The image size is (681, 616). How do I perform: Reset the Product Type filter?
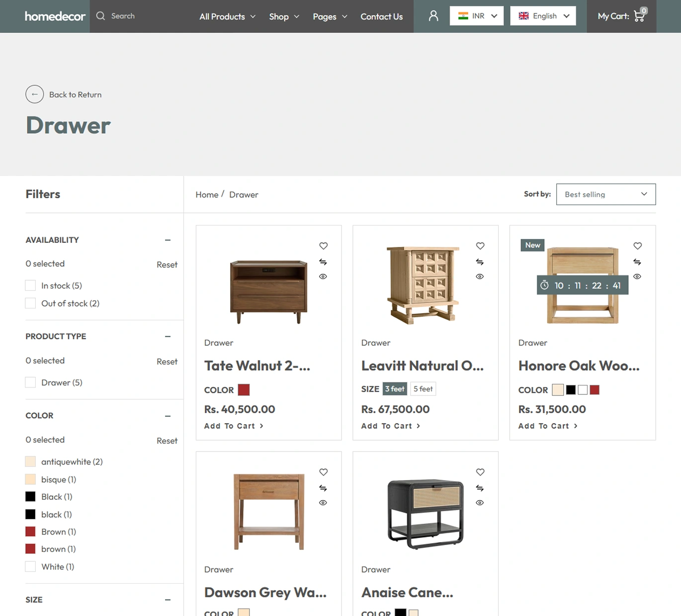(x=167, y=362)
